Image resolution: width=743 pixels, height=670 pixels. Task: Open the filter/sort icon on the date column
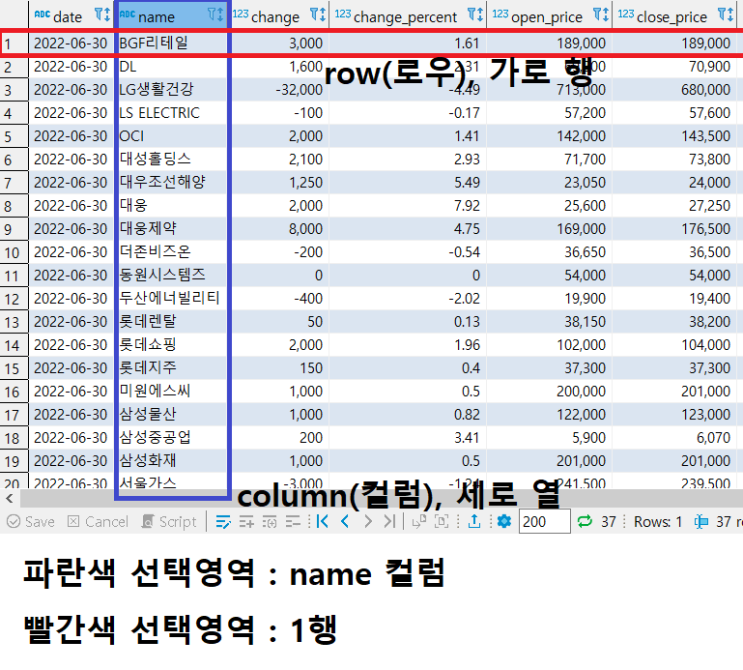(102, 15)
